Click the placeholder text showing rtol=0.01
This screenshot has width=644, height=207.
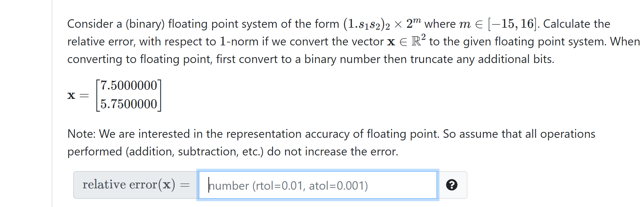pos(288,185)
